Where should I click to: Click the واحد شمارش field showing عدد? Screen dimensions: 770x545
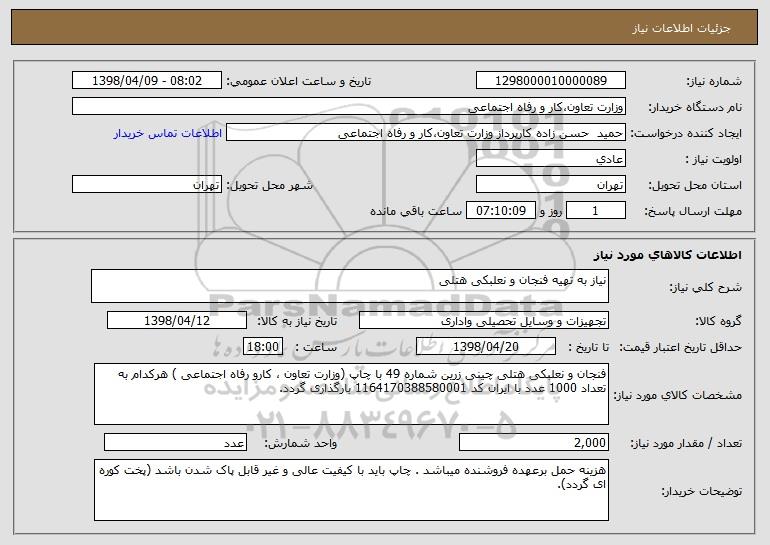click(x=175, y=443)
